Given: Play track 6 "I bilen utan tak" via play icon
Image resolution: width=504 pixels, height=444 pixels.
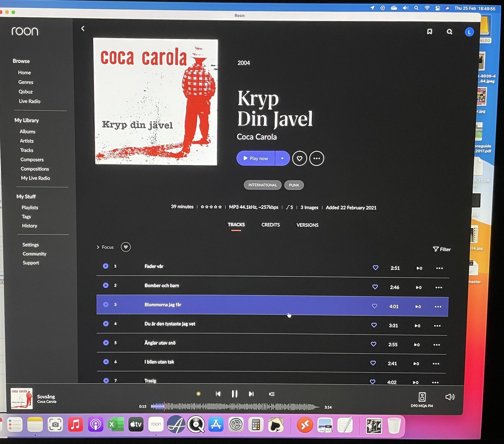Looking at the screenshot, I should tap(106, 362).
